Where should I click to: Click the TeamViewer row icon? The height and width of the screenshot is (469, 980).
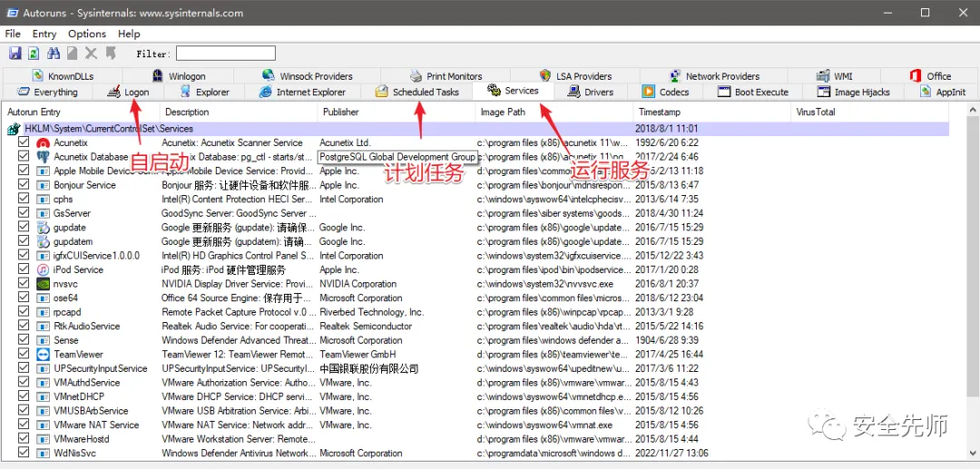click(44, 355)
